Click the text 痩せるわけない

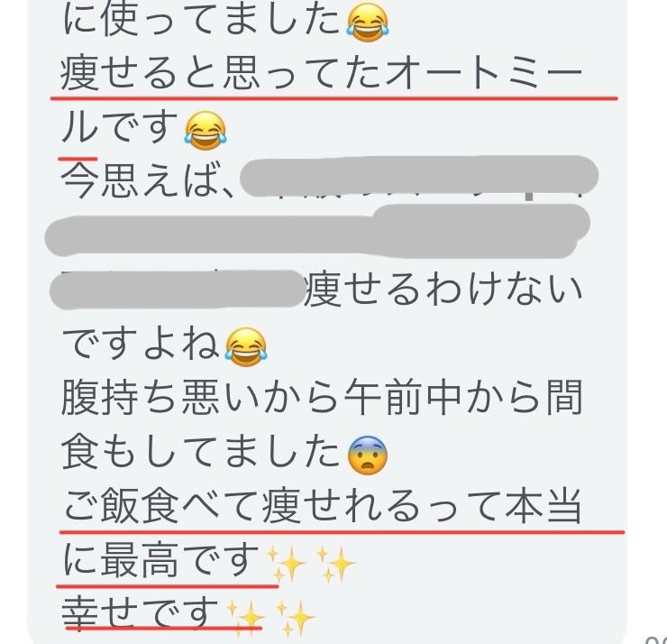[x=443, y=290]
